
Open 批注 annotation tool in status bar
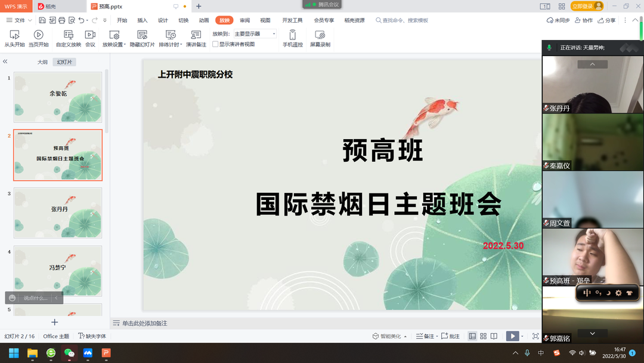point(450,336)
